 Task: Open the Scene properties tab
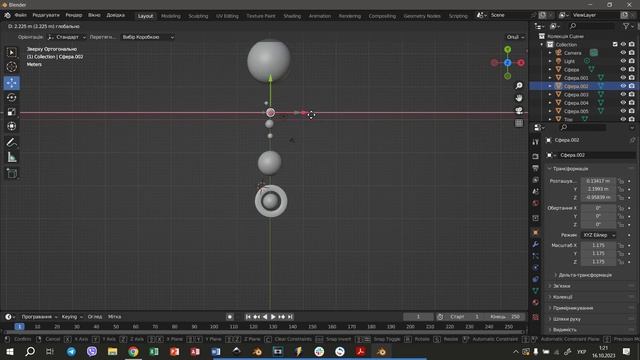pyautogui.click(x=536, y=191)
